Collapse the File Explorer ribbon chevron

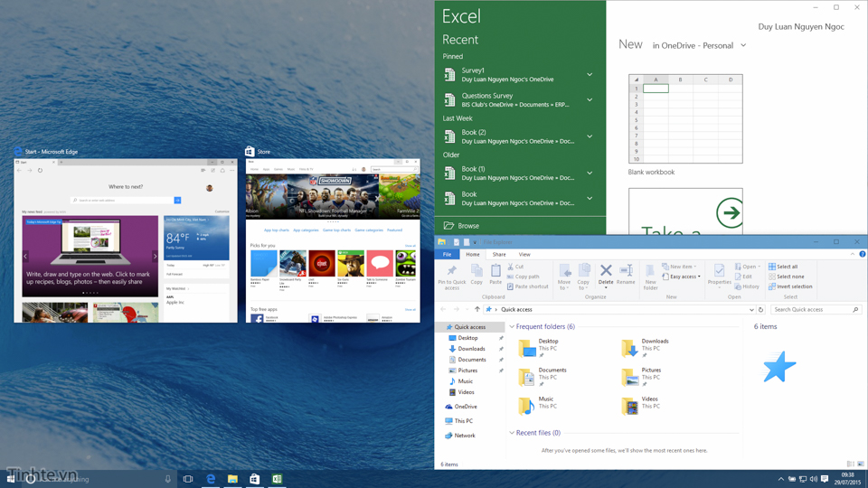click(852, 255)
